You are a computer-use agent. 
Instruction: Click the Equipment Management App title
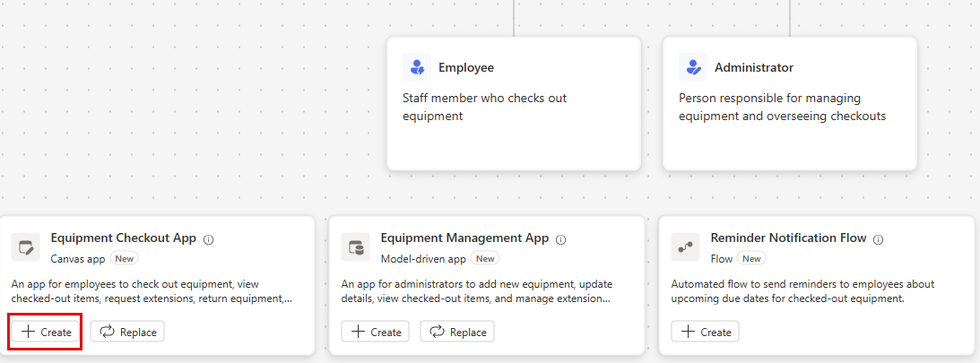click(464, 238)
